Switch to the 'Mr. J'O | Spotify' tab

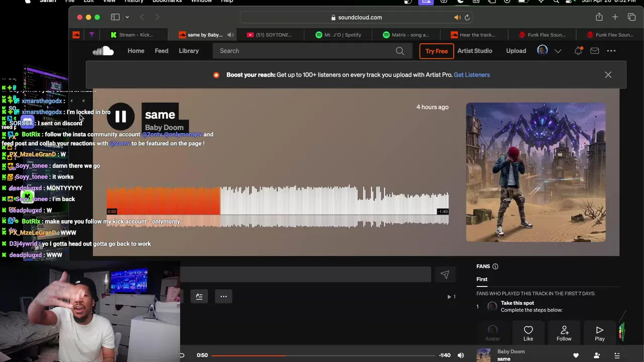point(338,35)
